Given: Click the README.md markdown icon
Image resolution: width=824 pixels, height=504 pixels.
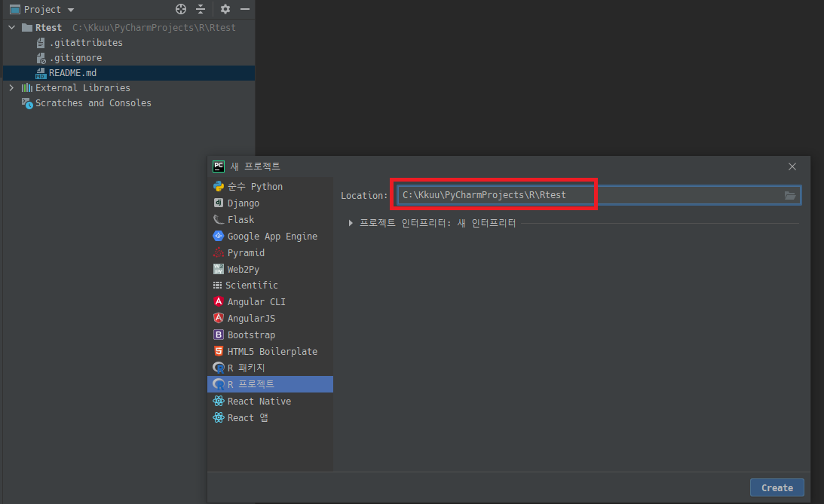Looking at the screenshot, I should [x=41, y=73].
